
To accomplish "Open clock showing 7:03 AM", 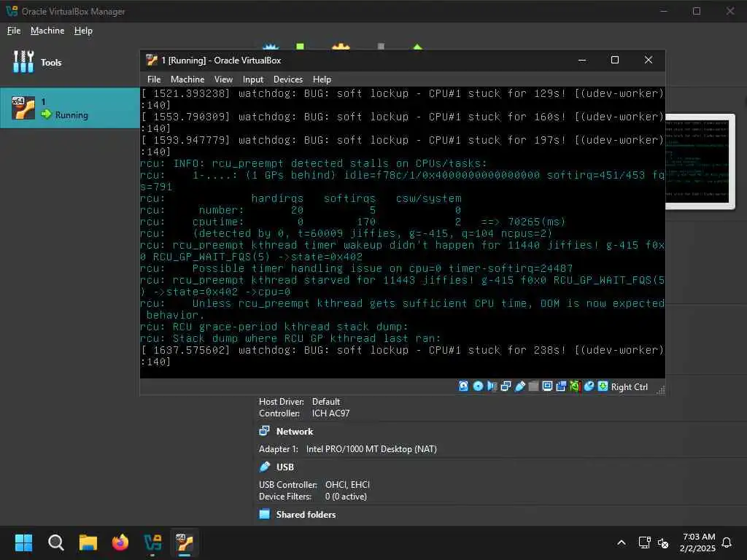I will 698,542.
